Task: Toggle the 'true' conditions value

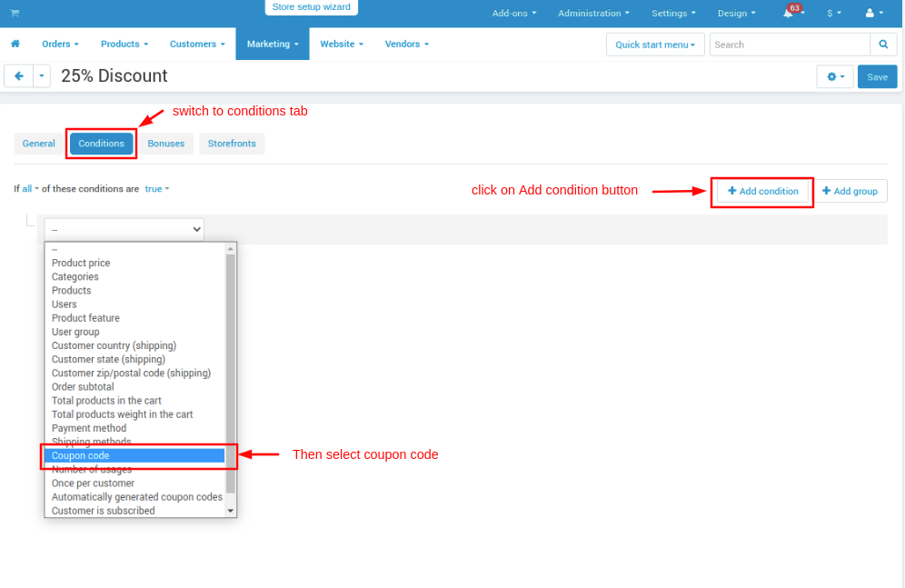Action: pos(156,189)
